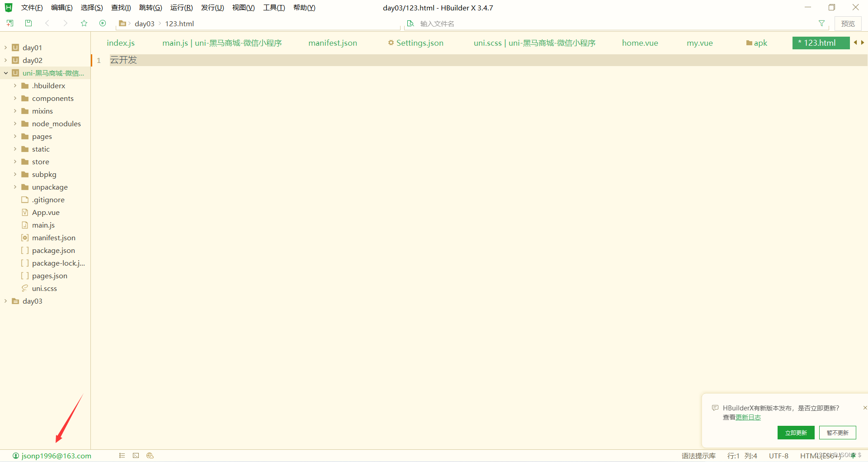
Task: Open the 文件(F) menu
Action: (x=32, y=8)
